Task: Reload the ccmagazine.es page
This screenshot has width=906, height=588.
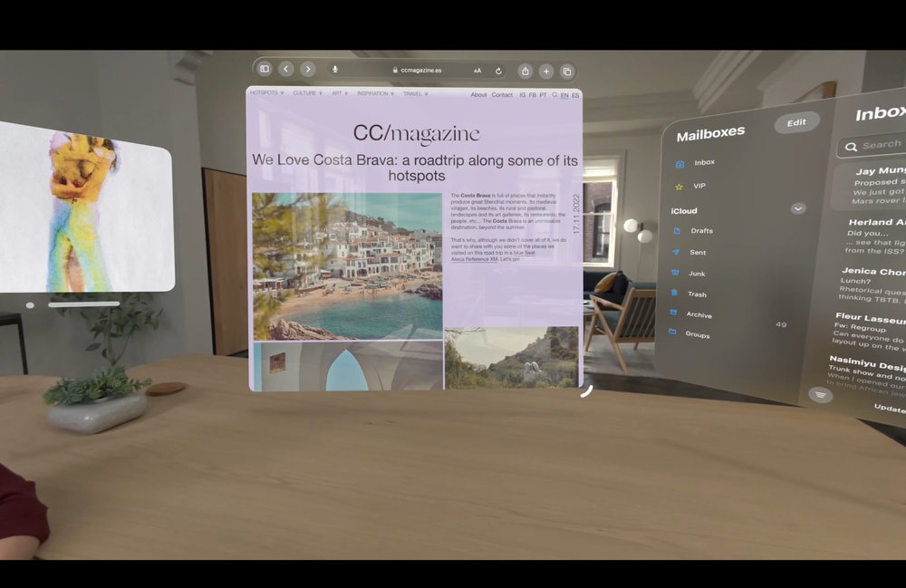Action: (499, 71)
